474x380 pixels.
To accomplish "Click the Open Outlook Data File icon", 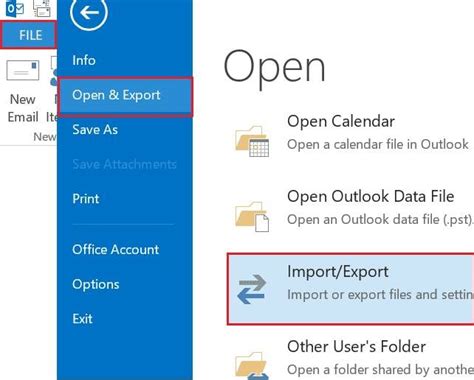I will (x=252, y=216).
